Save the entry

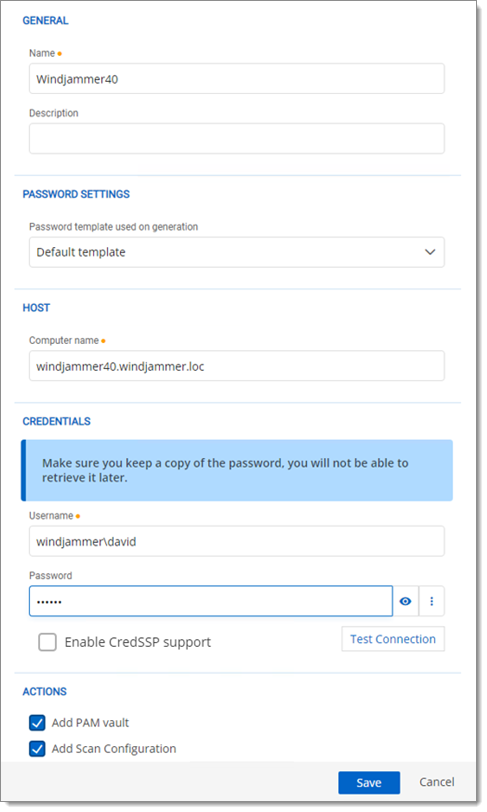click(369, 782)
